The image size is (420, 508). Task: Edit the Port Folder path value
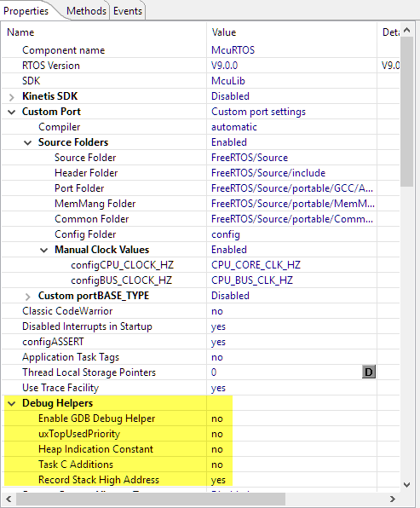(x=291, y=188)
